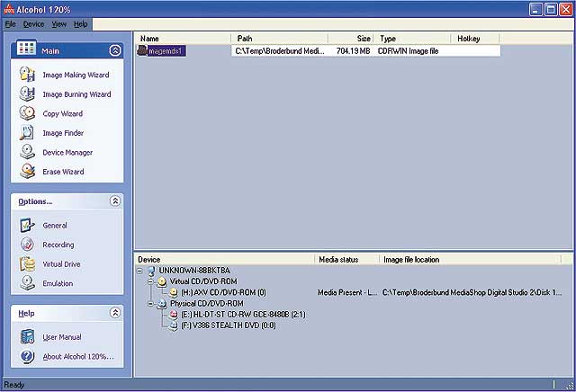This screenshot has width=576, height=392.
Task: Click the 704.19 MB size value
Action: point(353,51)
